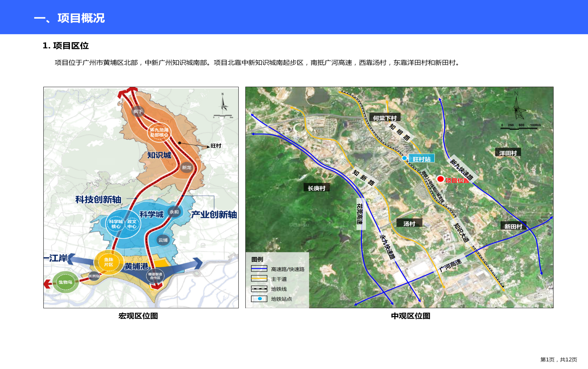The image size is (588, 369).
Task: Click the 枫下 node circle
Action: pos(138,111)
